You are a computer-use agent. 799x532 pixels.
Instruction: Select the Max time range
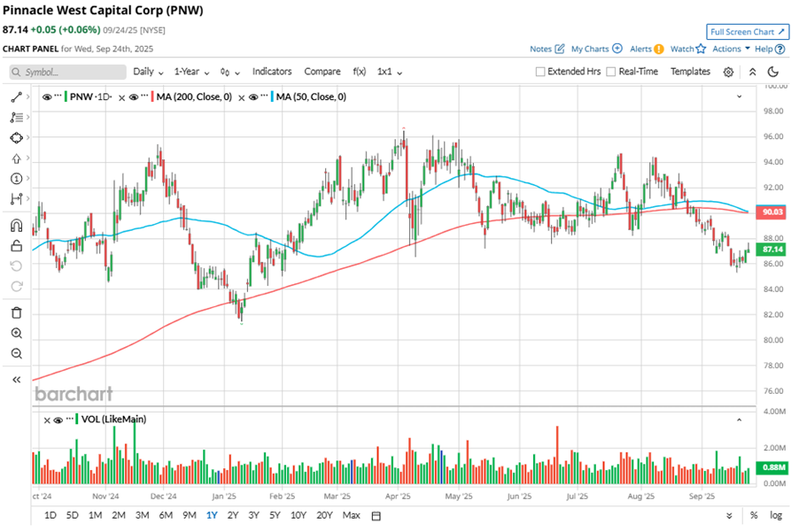pos(351,515)
